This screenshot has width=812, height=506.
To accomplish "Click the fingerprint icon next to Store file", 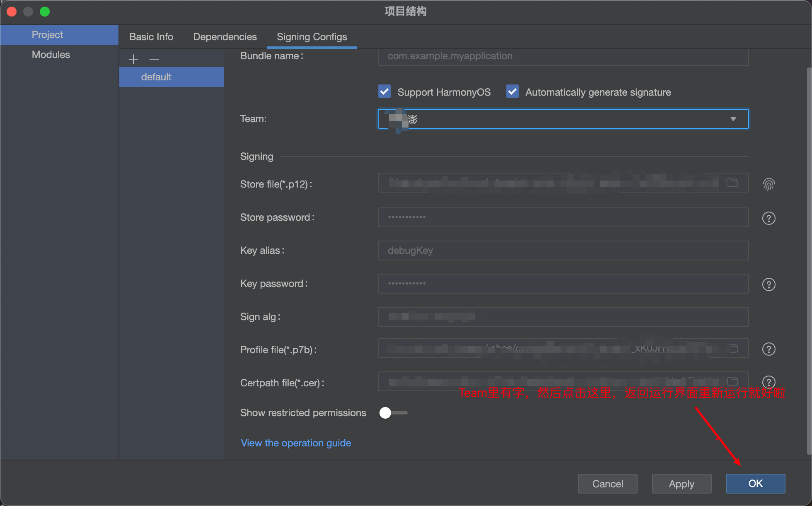I will click(769, 184).
